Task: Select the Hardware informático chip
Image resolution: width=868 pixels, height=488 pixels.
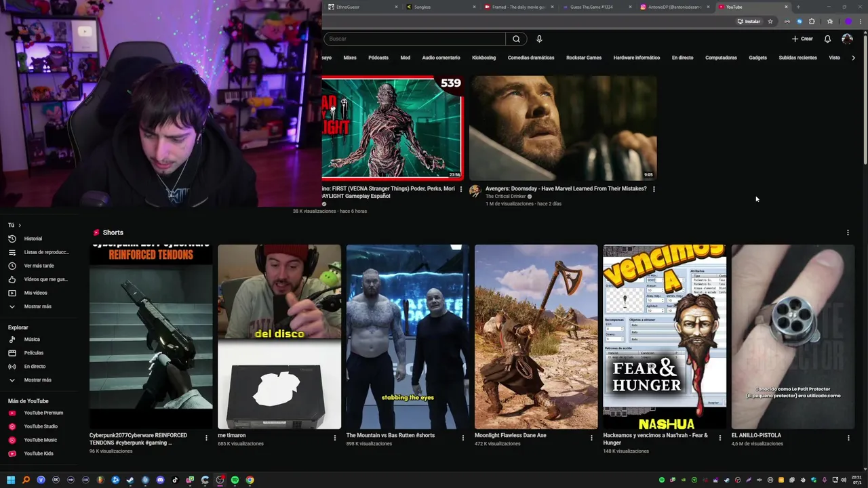Action: 637,58
